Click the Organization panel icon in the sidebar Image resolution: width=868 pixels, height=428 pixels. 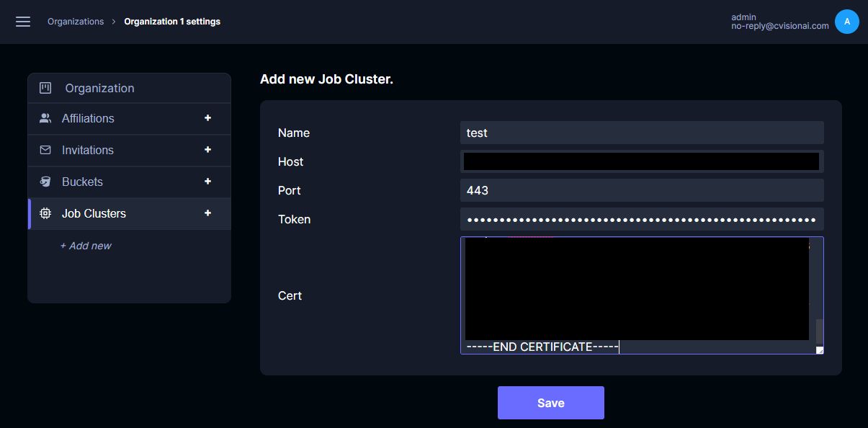coord(45,87)
